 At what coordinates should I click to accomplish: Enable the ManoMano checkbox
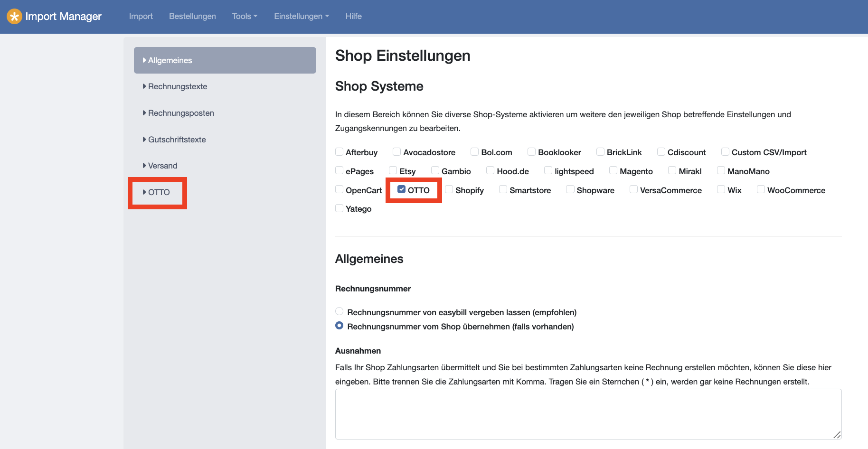(x=721, y=170)
